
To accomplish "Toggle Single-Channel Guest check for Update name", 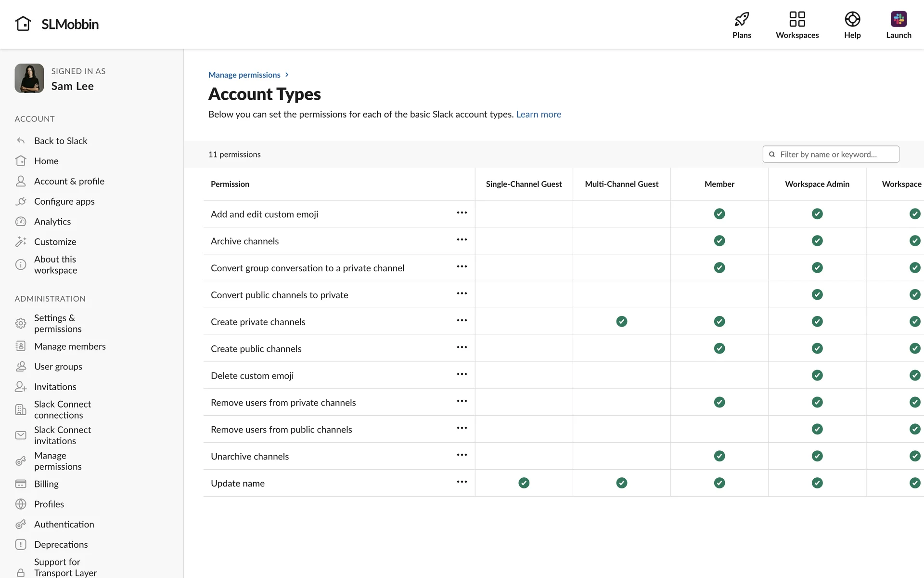I will pyautogui.click(x=524, y=483).
